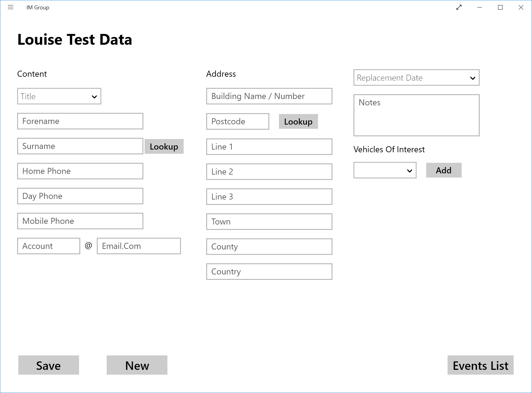Maximize the IM Group window

point(500,8)
